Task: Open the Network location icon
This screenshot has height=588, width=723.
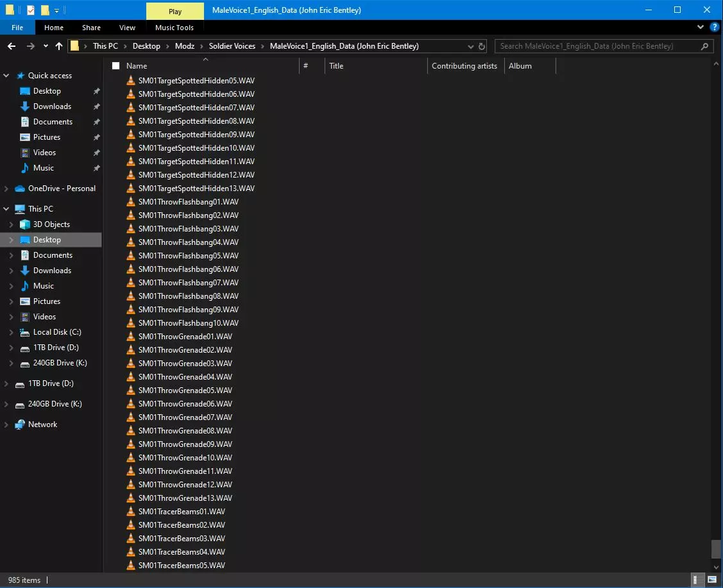Action: click(20, 424)
